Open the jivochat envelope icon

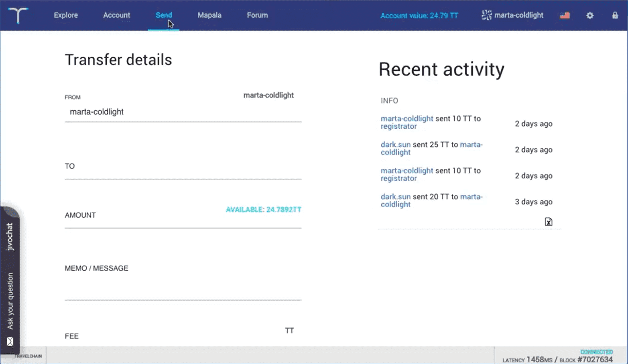click(x=10, y=342)
